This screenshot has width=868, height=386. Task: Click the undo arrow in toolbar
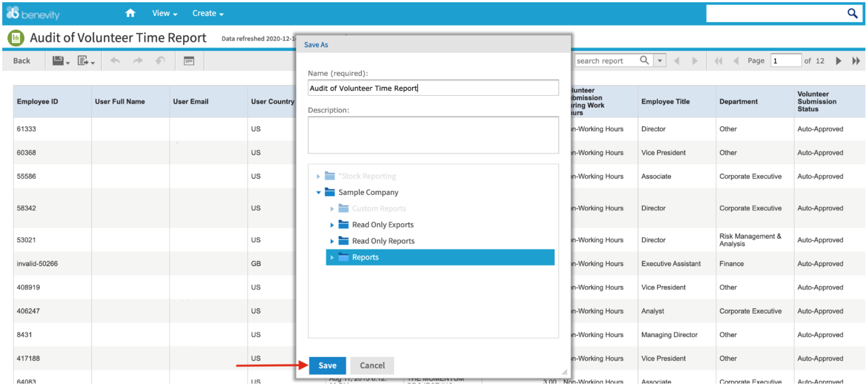(x=115, y=61)
